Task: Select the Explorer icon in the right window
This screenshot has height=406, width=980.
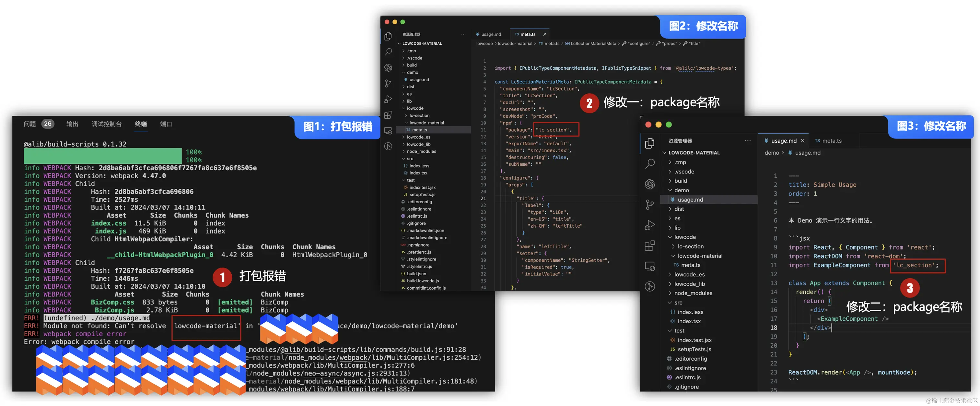Action: (650, 143)
